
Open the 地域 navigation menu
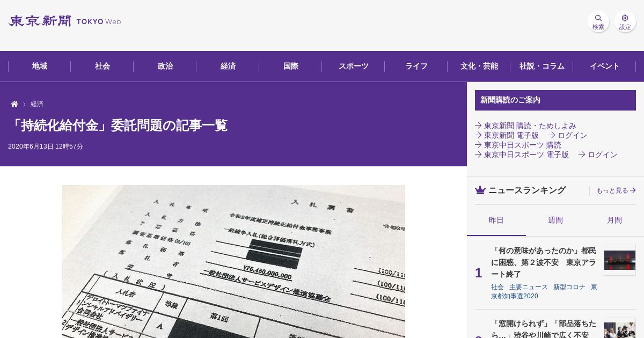[40, 66]
